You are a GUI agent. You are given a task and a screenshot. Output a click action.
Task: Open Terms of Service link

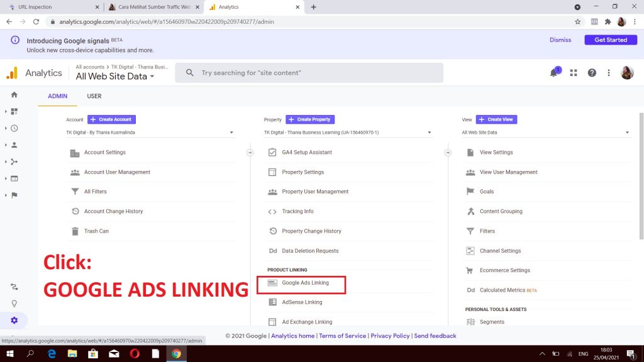[343, 336]
